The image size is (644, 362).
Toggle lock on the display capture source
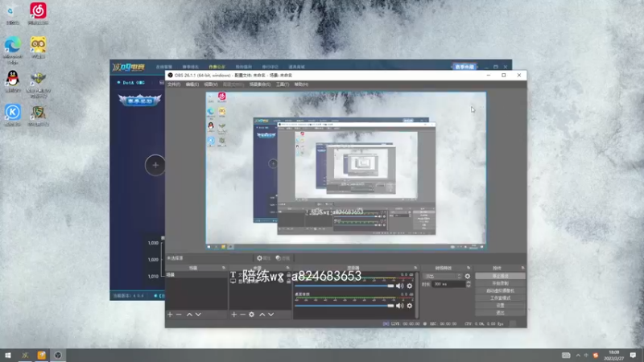pos(288,281)
